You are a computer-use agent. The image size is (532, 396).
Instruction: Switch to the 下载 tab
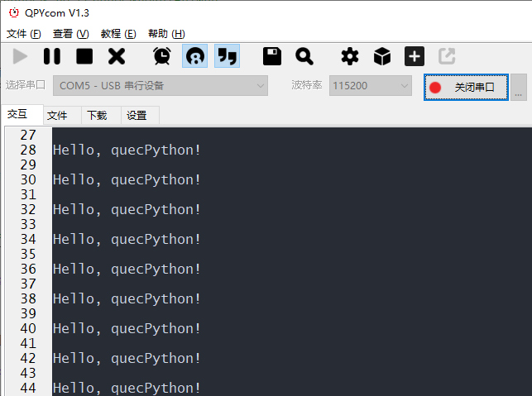pyautogui.click(x=97, y=115)
